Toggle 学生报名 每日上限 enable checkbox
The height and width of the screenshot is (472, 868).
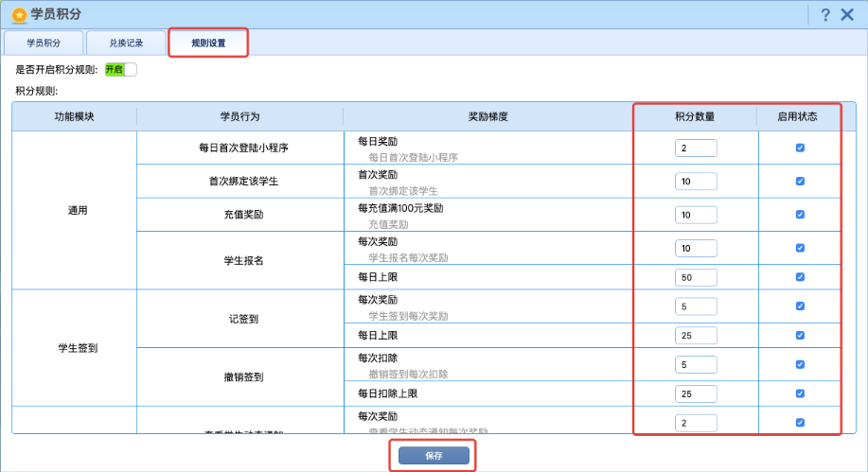pyautogui.click(x=800, y=276)
